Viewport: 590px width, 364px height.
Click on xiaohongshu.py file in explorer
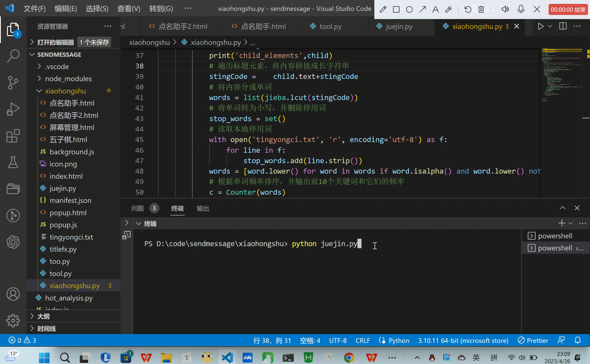point(75,285)
